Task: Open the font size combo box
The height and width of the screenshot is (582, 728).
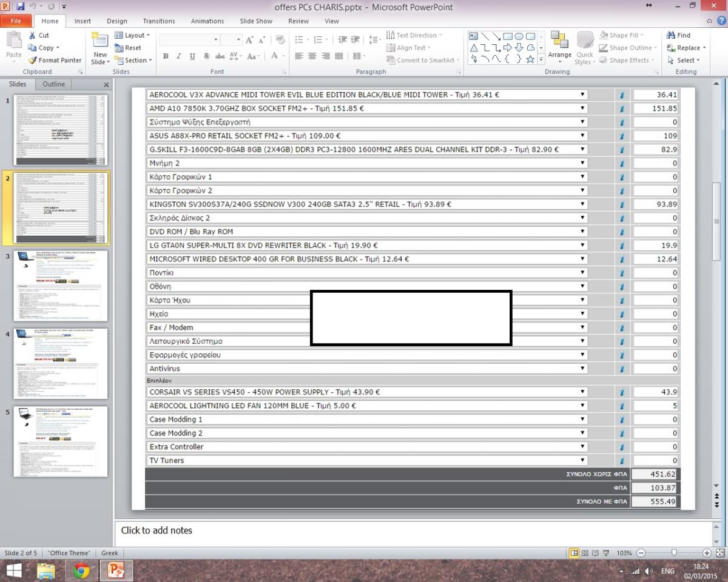Action: (231, 40)
